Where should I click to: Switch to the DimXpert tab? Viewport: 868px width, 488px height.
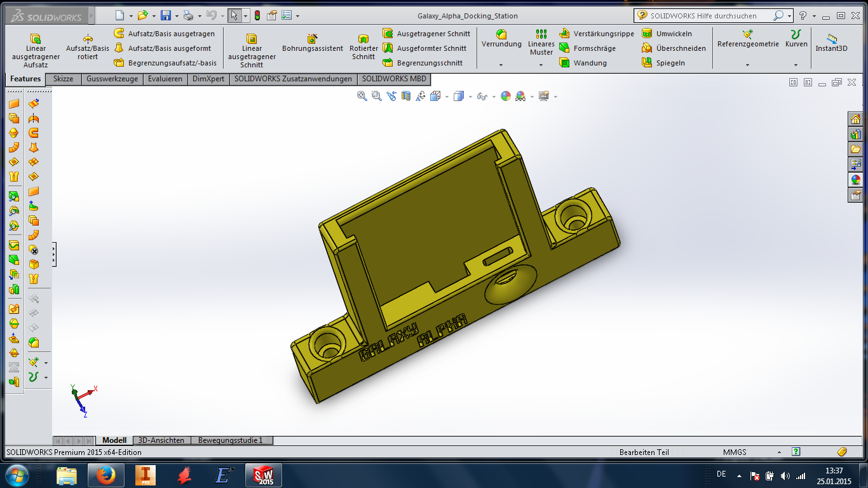pyautogui.click(x=208, y=79)
